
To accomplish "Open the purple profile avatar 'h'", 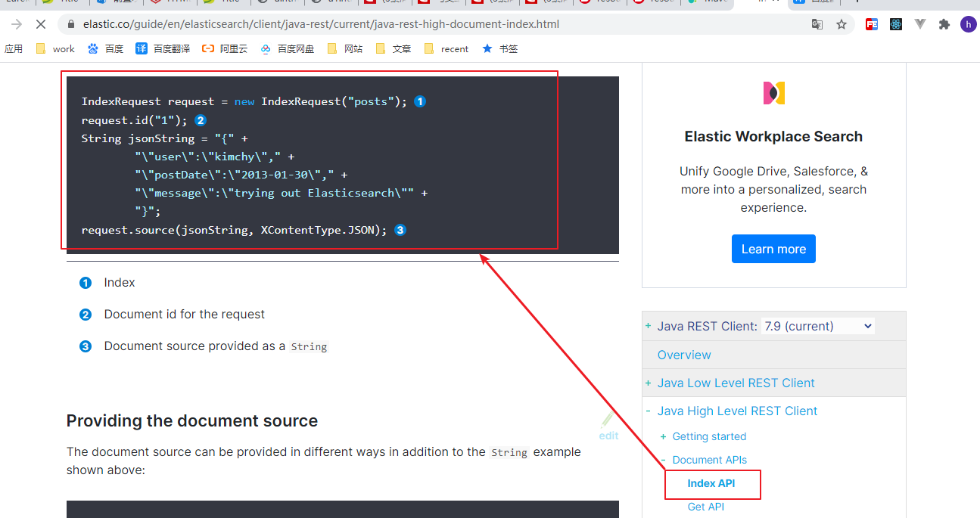I will point(968,24).
